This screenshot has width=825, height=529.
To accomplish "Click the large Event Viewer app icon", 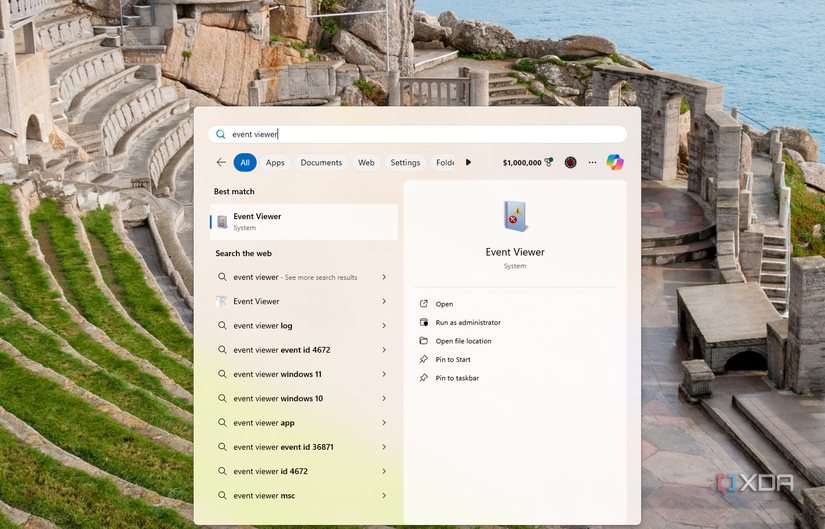I will pyautogui.click(x=515, y=216).
